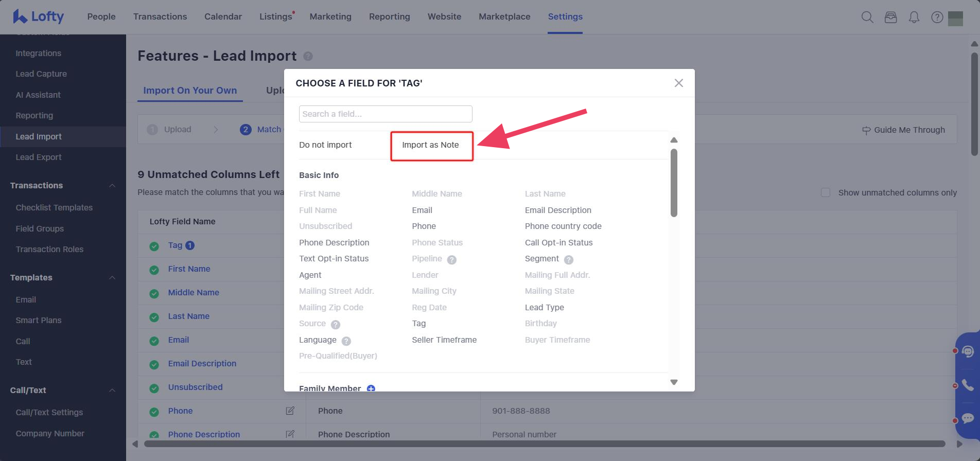Collapse the Templates sidebar section
The width and height of the screenshot is (980, 461).
pyautogui.click(x=112, y=278)
